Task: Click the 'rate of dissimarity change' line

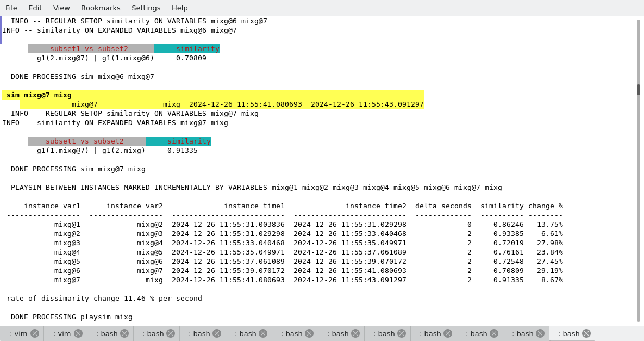Action: (104, 299)
